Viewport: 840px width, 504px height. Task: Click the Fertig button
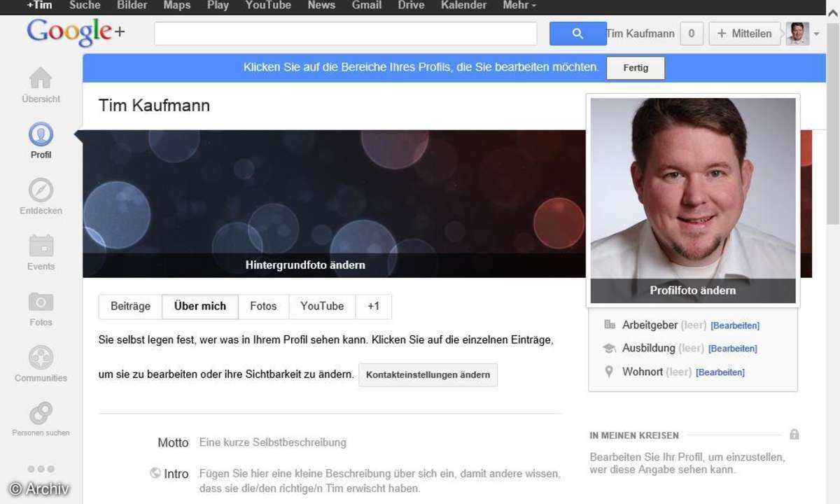(636, 68)
